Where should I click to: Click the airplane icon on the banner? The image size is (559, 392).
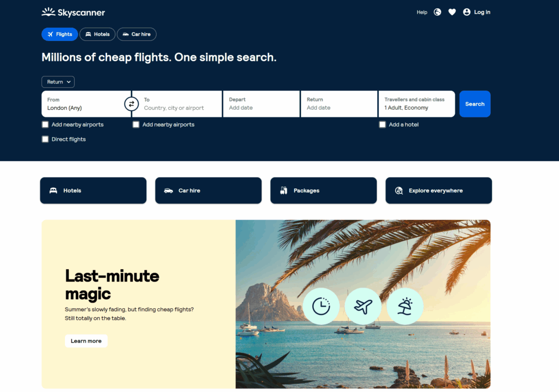pos(363,306)
